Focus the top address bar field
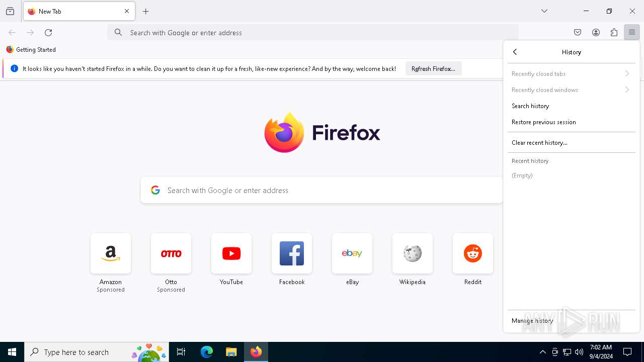644x362 pixels. (x=313, y=33)
